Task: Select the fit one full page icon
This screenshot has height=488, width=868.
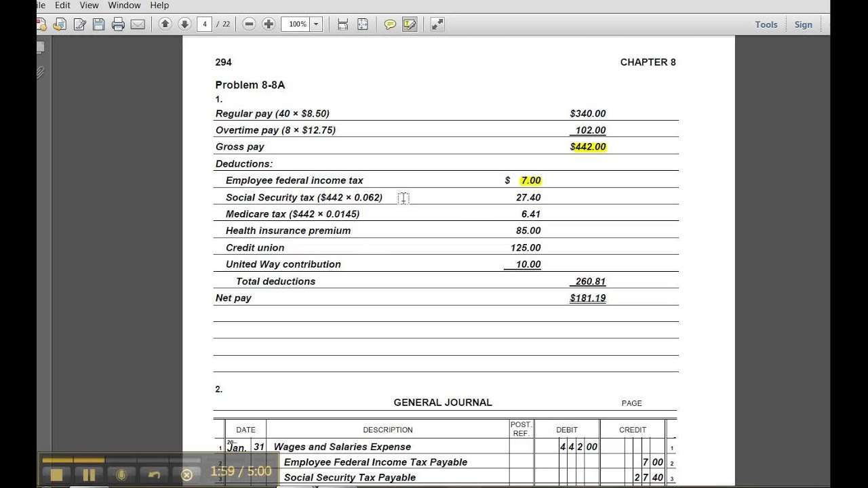Action: (x=362, y=24)
